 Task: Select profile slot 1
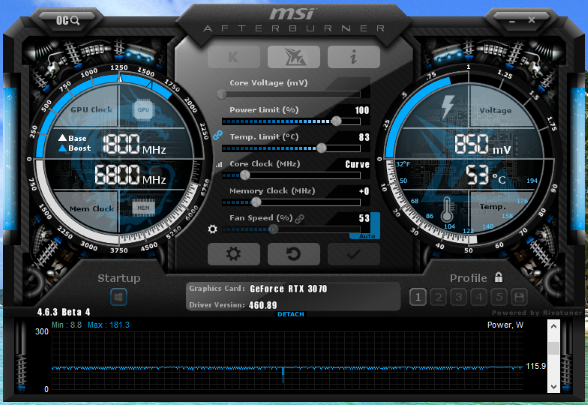click(418, 297)
